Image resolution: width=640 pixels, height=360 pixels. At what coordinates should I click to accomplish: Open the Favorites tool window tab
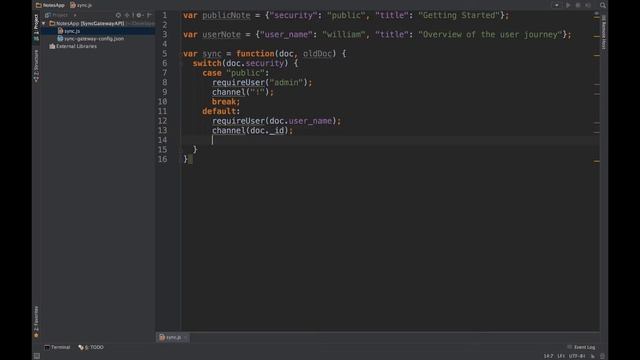[x=36, y=322]
